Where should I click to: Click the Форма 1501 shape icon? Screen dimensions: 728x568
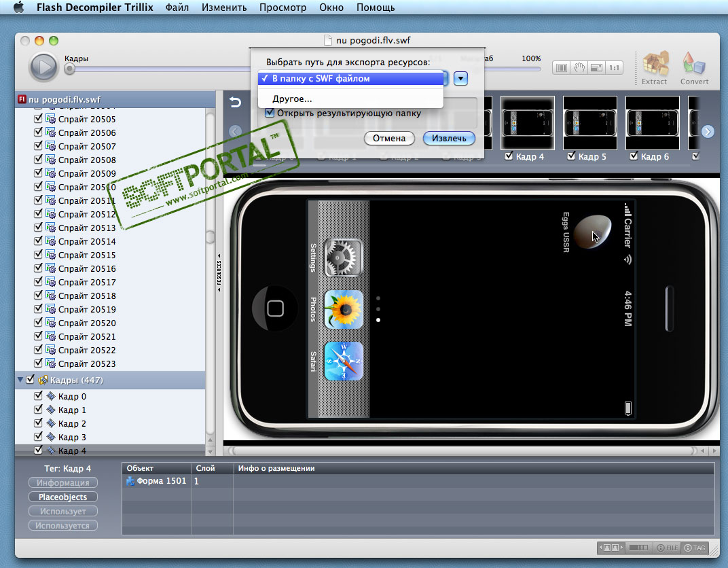(130, 481)
